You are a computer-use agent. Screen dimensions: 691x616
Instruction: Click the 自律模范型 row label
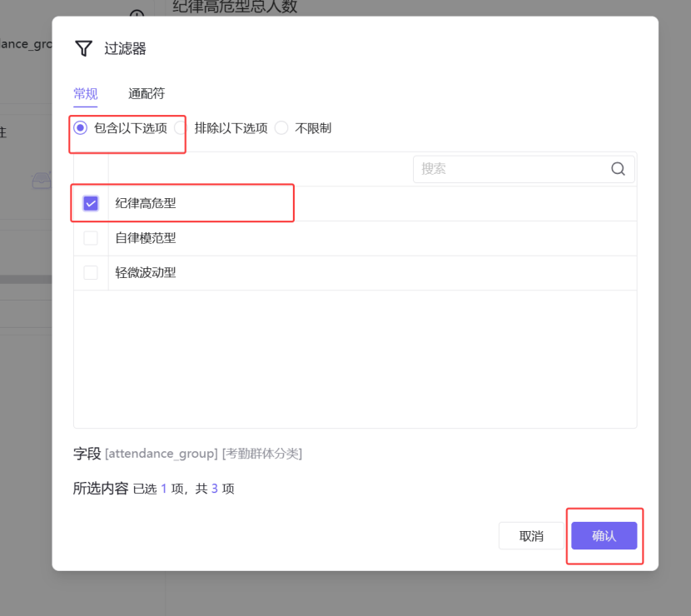pos(146,238)
